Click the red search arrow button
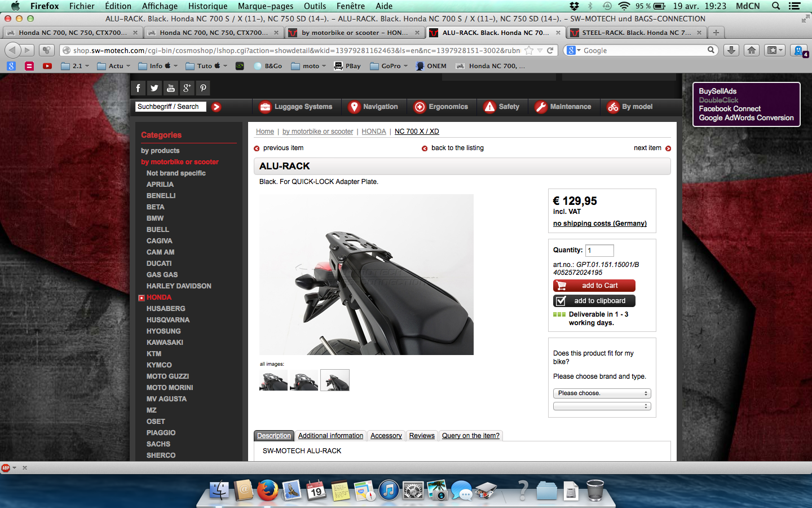The width and height of the screenshot is (812, 508). pos(216,107)
